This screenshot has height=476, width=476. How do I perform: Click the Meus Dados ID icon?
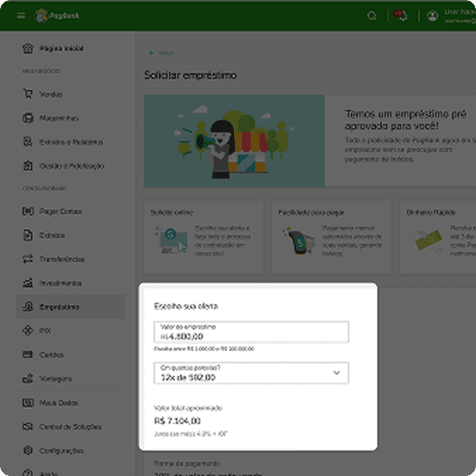pyautogui.click(x=28, y=403)
